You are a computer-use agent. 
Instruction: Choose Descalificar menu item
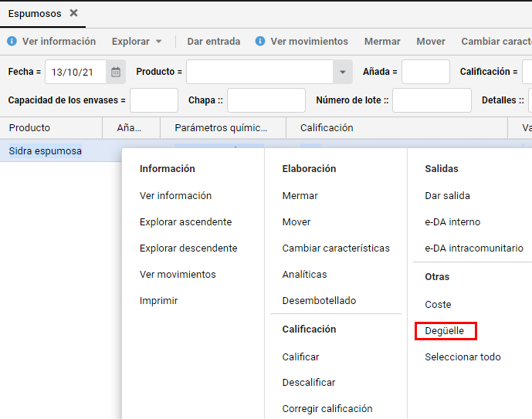click(x=309, y=383)
